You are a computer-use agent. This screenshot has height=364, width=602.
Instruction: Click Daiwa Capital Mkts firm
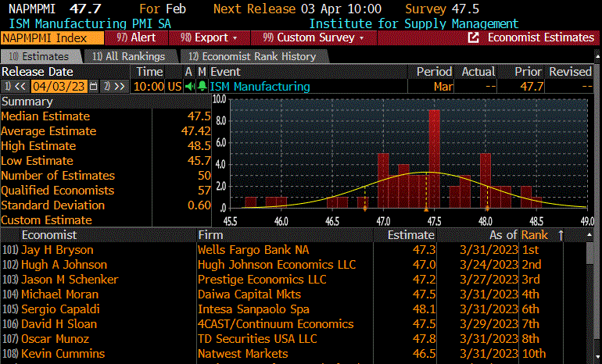tap(249, 294)
